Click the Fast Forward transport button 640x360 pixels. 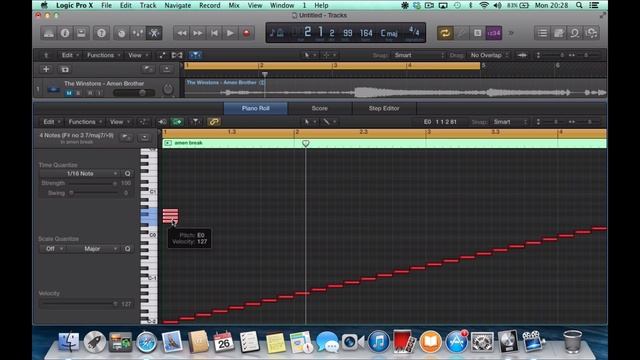(x=198, y=33)
